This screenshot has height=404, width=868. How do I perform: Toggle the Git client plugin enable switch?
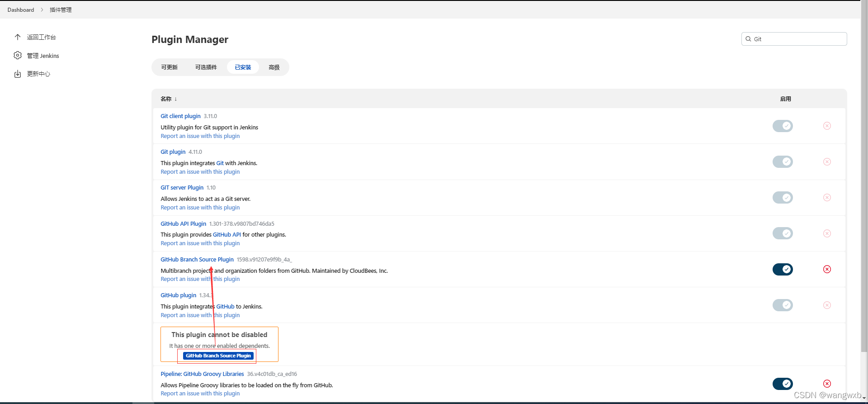point(783,126)
